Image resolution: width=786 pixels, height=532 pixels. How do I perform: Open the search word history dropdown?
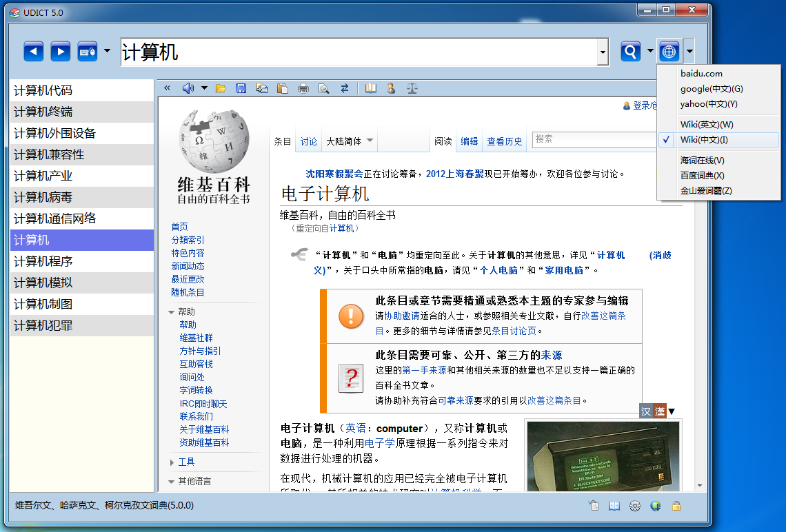pos(603,52)
